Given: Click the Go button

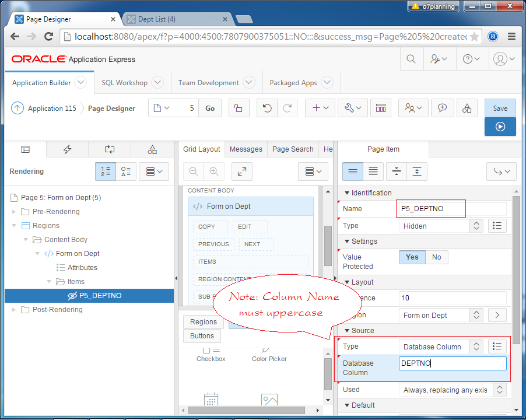Looking at the screenshot, I should pos(210,108).
